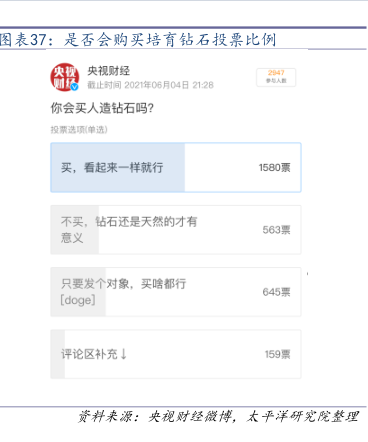Select option 买,看起来一样就行

point(176,167)
